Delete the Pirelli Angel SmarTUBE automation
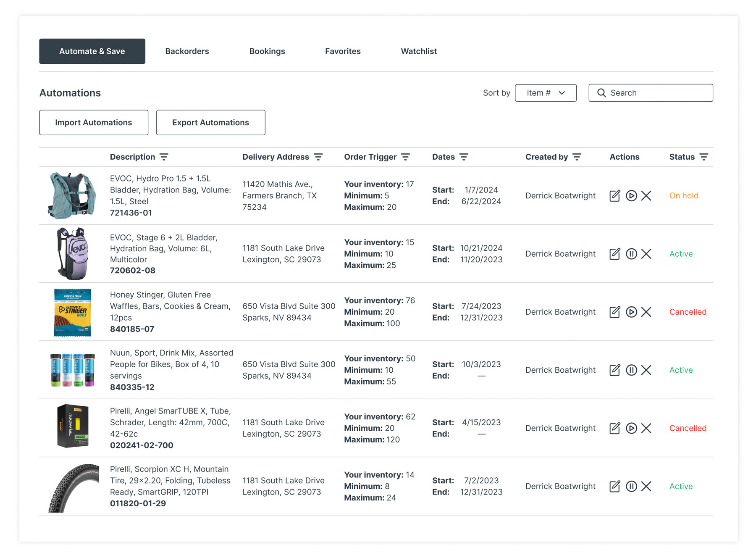The image size is (756, 558). [x=646, y=428]
